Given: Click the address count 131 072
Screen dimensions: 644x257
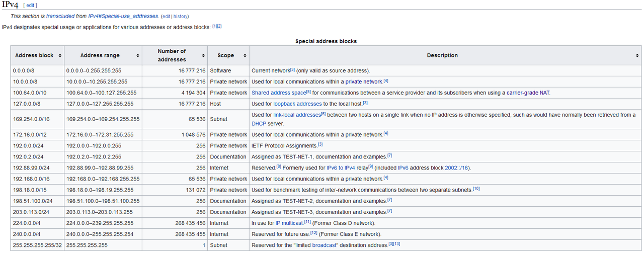Looking at the screenshot, I should (x=196, y=191).
